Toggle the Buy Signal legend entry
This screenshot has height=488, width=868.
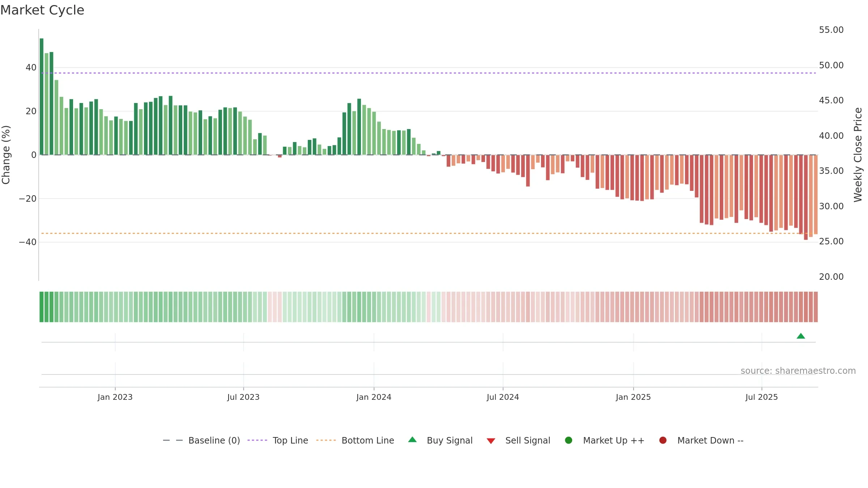pyautogui.click(x=440, y=440)
